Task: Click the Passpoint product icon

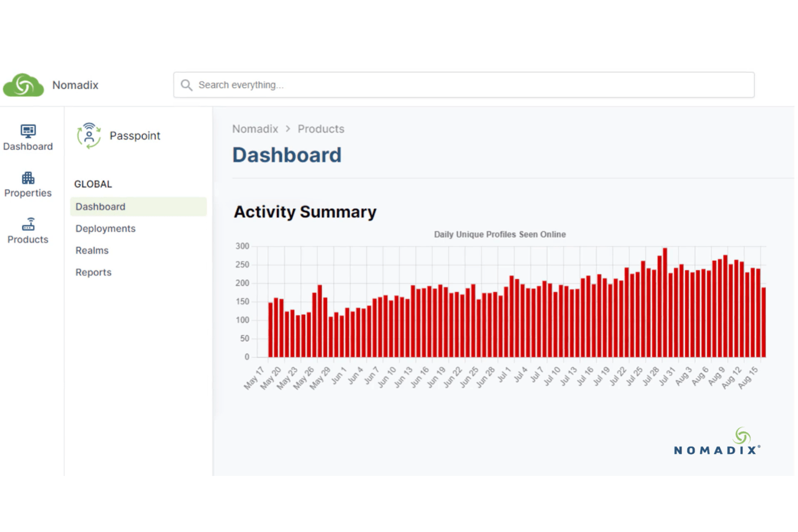Action: (x=89, y=135)
